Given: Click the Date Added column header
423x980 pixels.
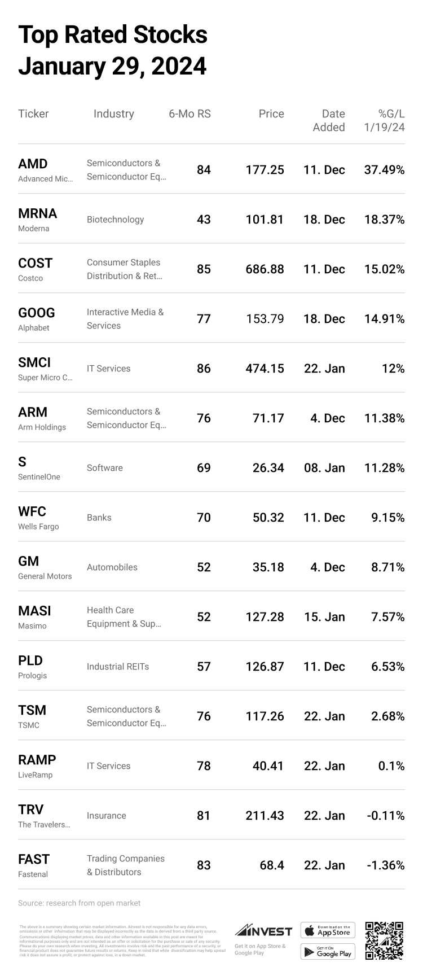Looking at the screenshot, I should (328, 121).
